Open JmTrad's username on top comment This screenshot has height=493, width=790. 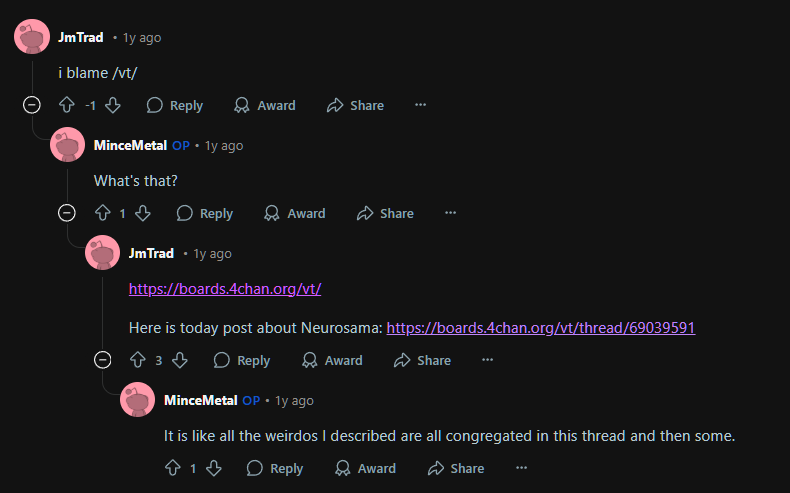coord(81,37)
